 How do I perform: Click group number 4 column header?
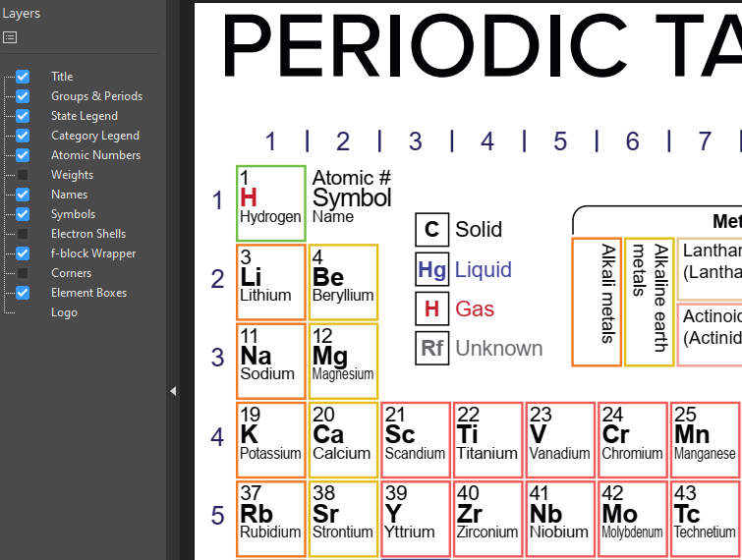pyautogui.click(x=487, y=141)
